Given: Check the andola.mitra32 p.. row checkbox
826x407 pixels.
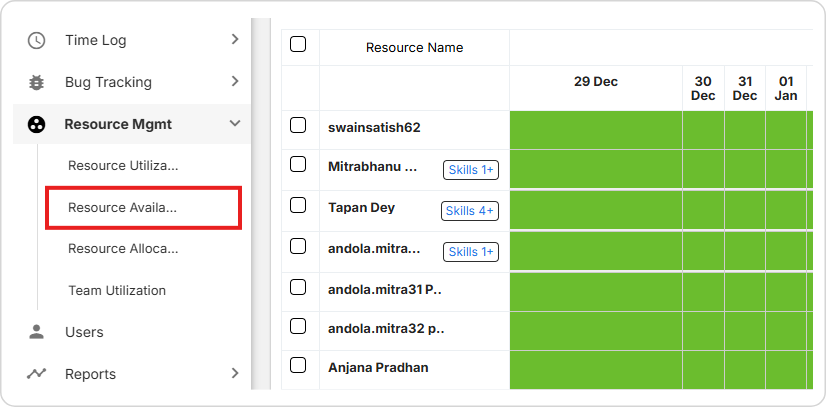Looking at the screenshot, I should tap(298, 326).
